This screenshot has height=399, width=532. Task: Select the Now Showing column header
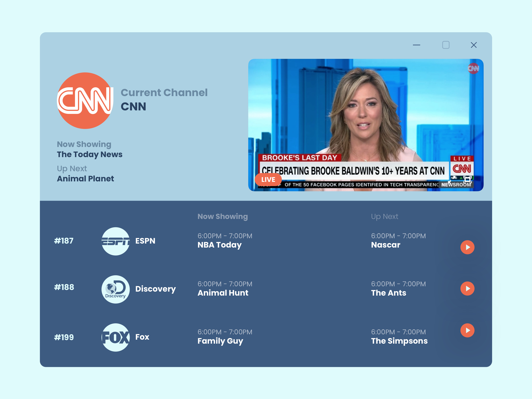(222, 216)
